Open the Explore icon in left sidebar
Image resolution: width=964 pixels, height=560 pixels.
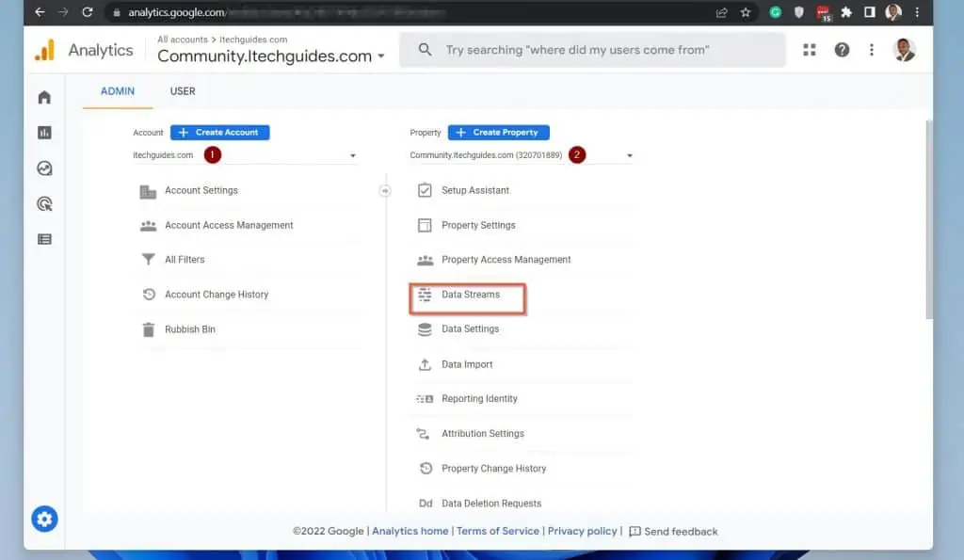(44, 168)
